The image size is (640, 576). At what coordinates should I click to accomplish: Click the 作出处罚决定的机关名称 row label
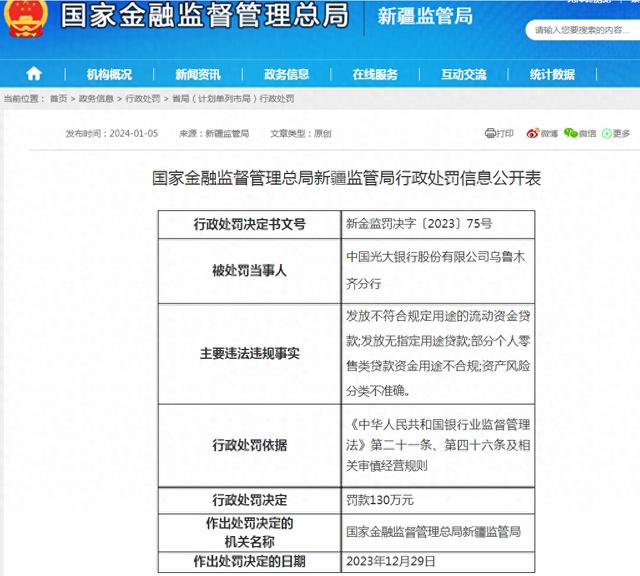click(249, 532)
